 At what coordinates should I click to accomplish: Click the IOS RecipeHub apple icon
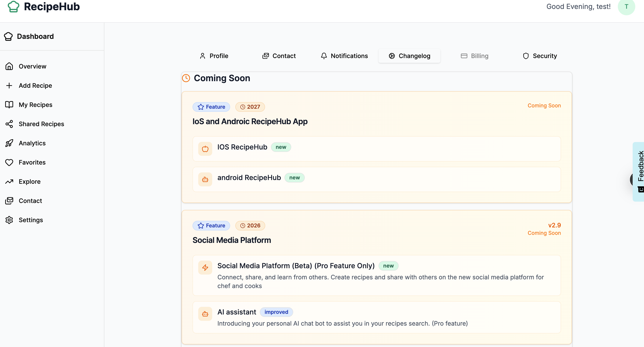205,149
